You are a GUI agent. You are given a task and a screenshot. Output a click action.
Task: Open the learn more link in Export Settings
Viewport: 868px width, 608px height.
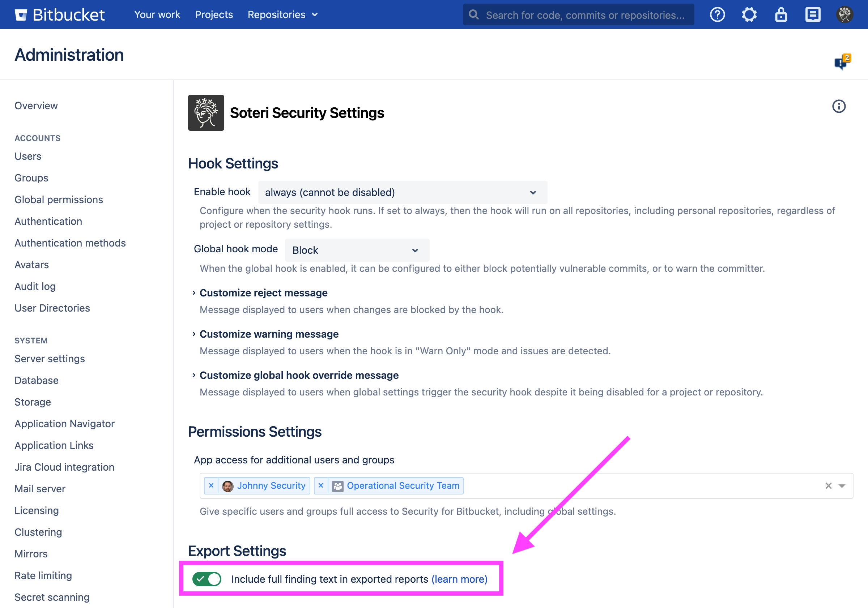pos(459,579)
